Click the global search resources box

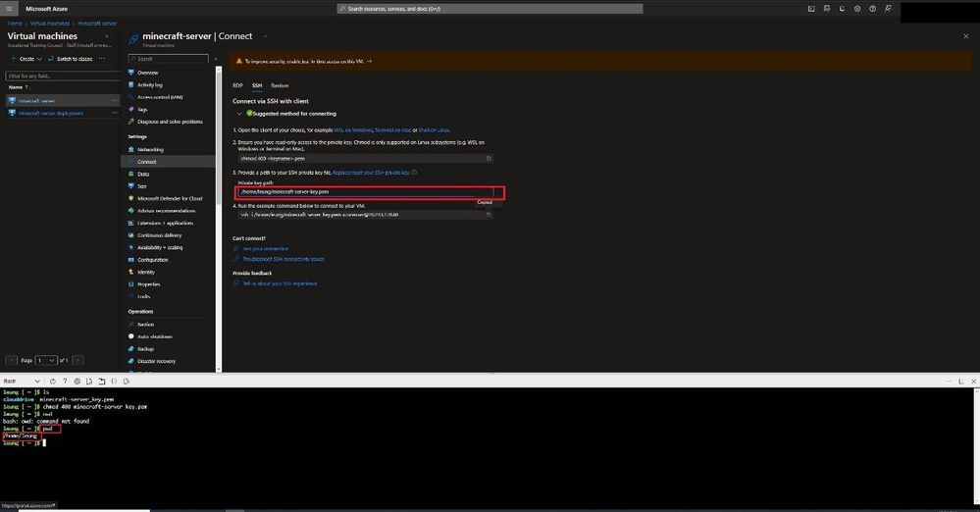[490, 9]
